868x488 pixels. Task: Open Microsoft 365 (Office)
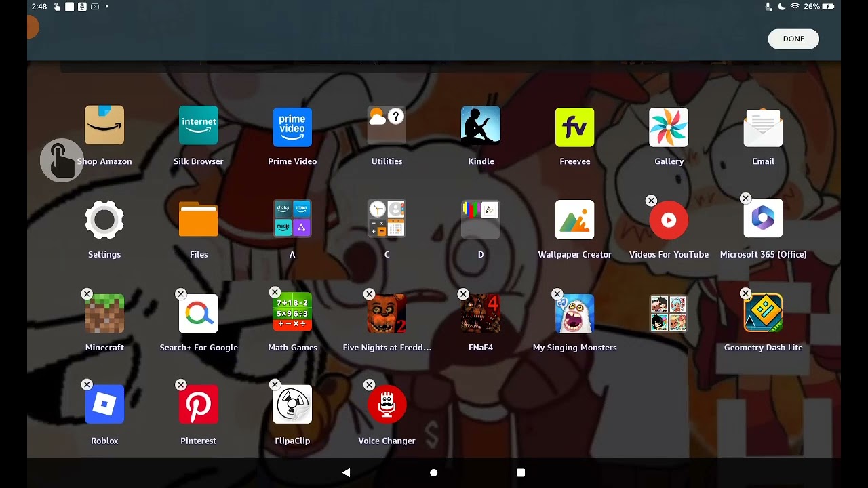click(x=763, y=218)
